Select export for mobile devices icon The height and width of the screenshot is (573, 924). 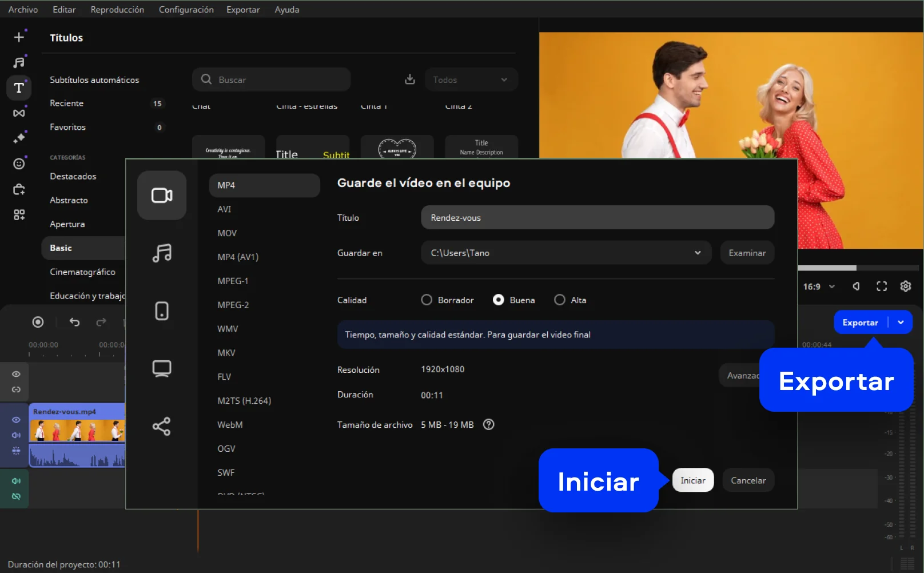[x=162, y=311]
